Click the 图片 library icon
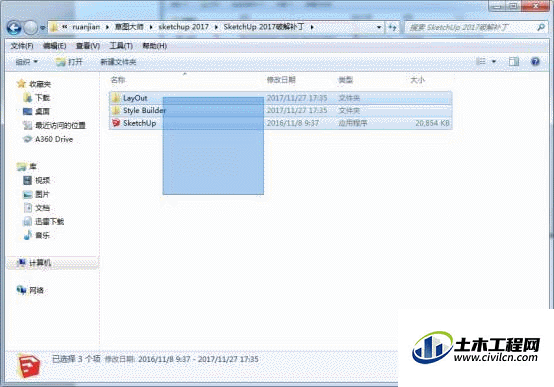Viewport: 554px width, 387px height. 27,194
